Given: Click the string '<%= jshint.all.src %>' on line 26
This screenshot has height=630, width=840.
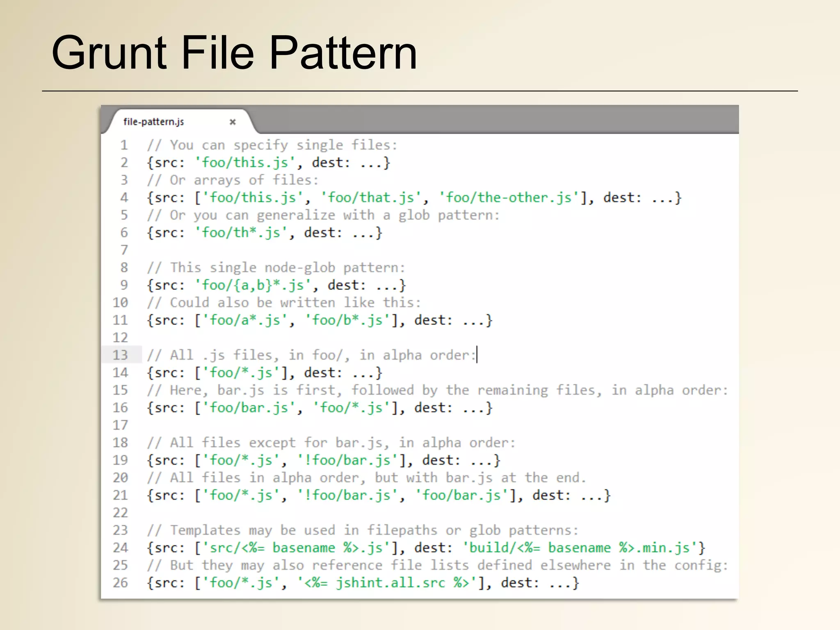Looking at the screenshot, I should point(387,583).
